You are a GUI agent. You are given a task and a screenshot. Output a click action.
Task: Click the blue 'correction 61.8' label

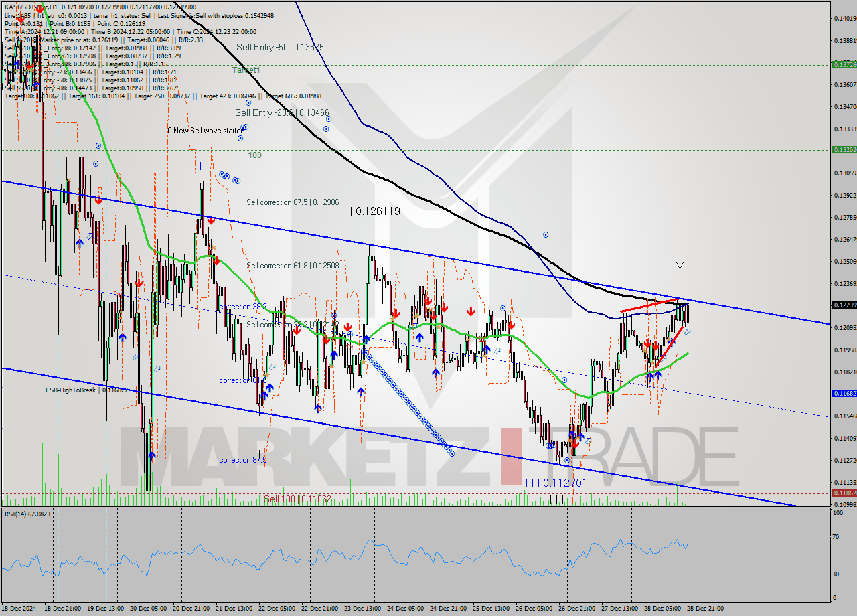pos(242,380)
